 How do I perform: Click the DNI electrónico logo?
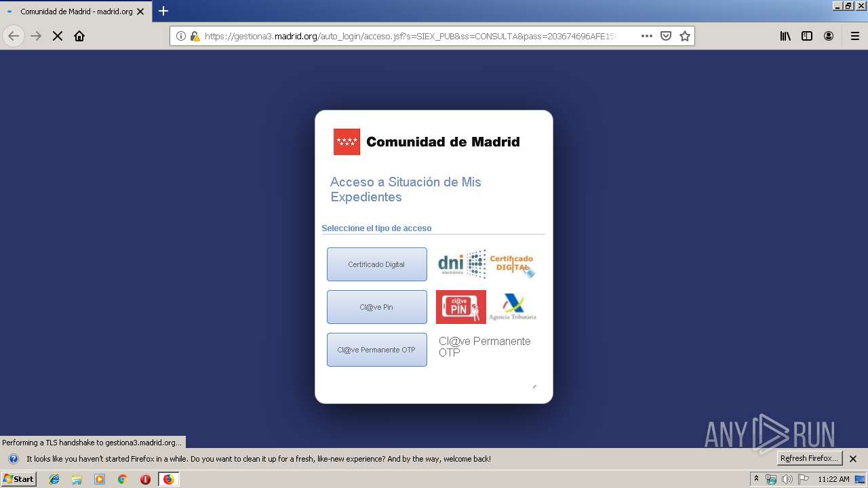(462, 264)
